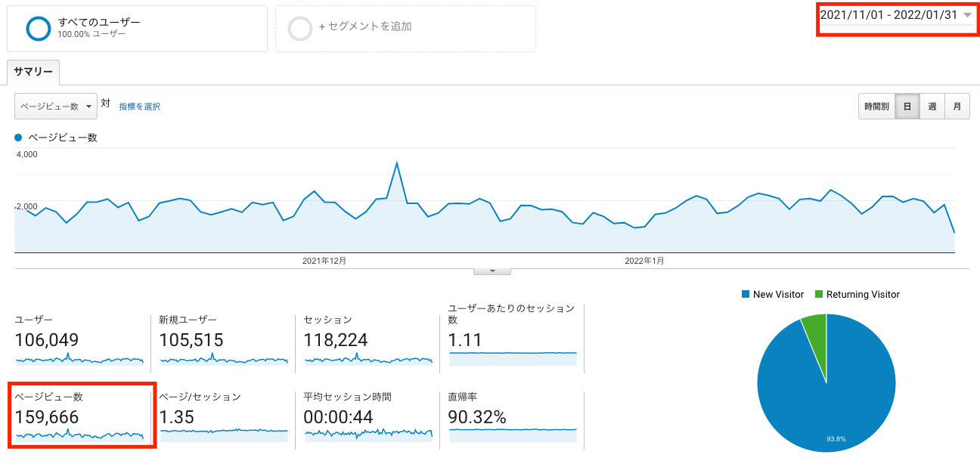Set graph granularity to 月
Viewport: 980px width, 464px height.
(957, 107)
